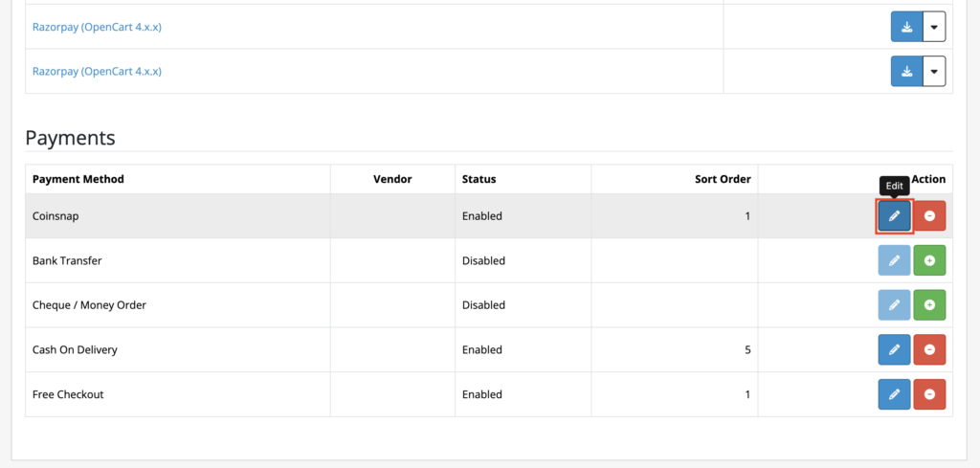Click the Cheque / Money Order edit pencil
The height and width of the screenshot is (468, 980).
(894, 305)
